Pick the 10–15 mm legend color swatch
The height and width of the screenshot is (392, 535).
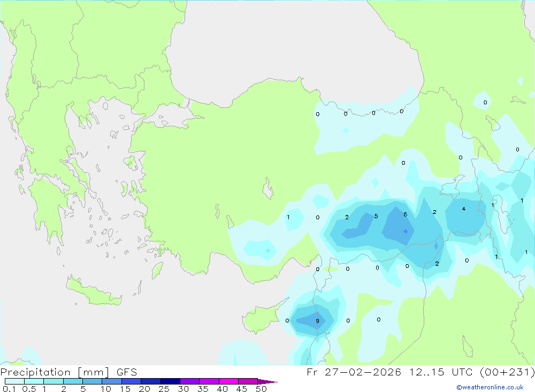[112, 381]
